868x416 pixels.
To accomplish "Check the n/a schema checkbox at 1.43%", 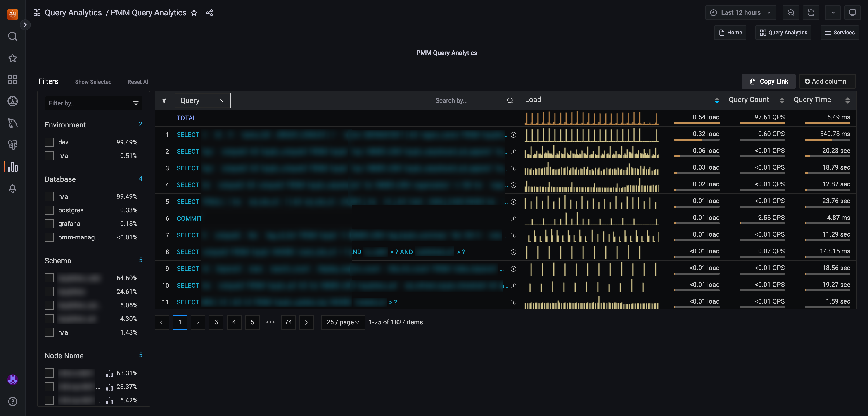I will (49, 332).
